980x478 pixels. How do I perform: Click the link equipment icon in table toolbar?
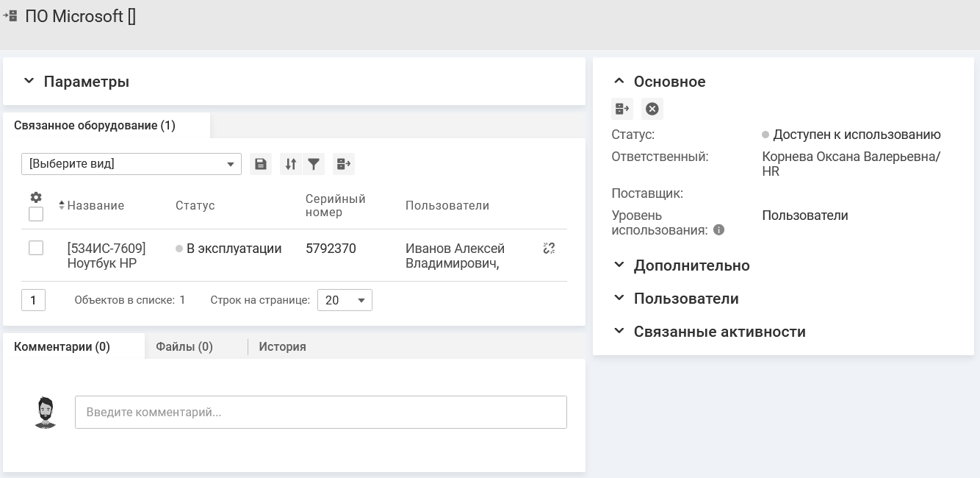pyautogui.click(x=343, y=164)
